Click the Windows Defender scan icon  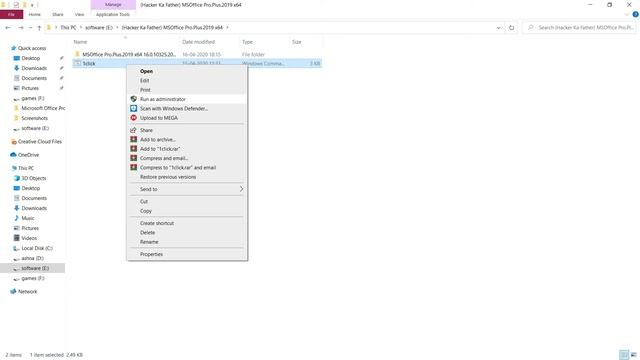(x=133, y=109)
